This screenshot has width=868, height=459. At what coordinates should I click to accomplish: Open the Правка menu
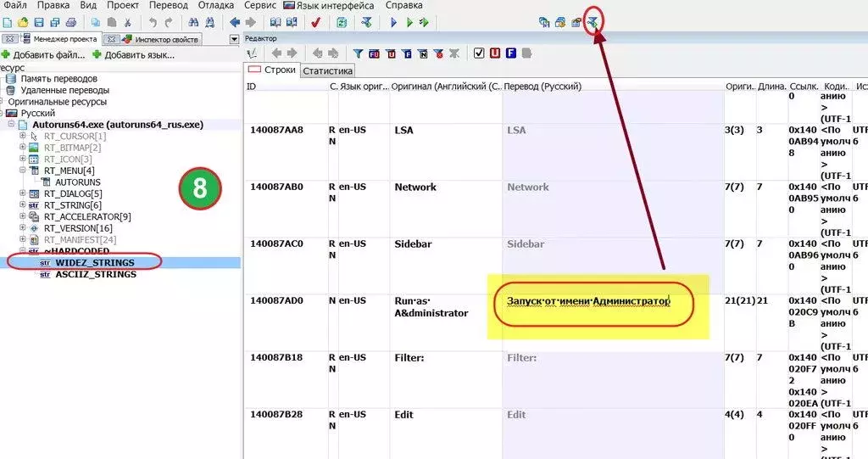click(53, 6)
